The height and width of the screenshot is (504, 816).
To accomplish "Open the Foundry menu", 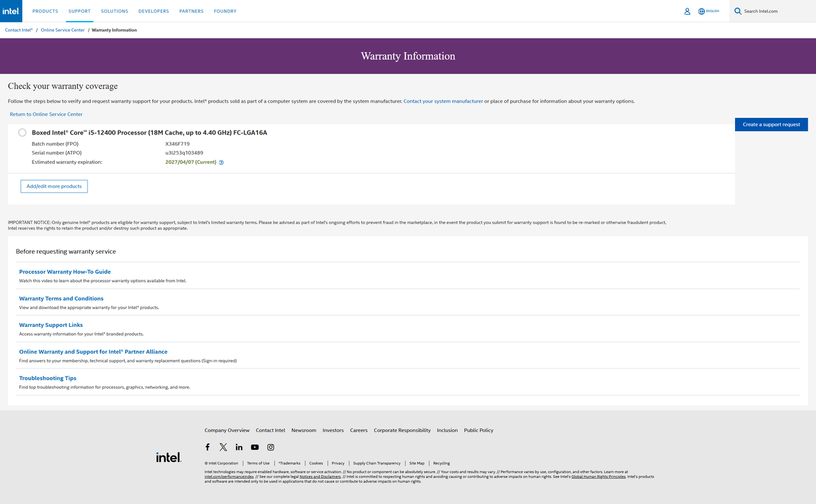I will click(225, 11).
